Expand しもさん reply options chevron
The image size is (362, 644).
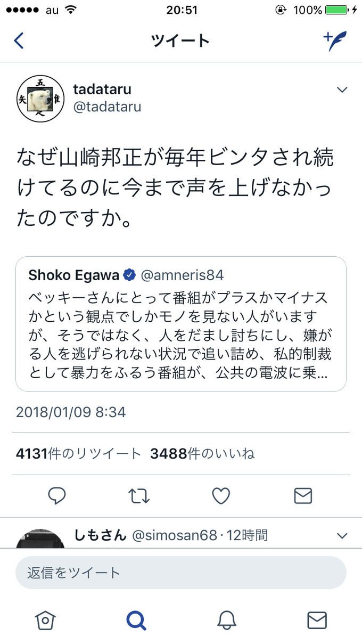click(342, 535)
